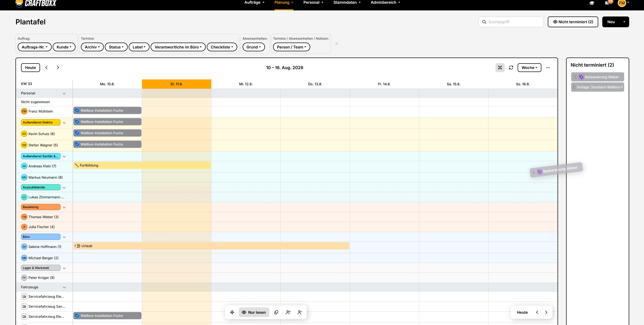Viewport: 644px width, 325px height.
Task: Change the Woche view dropdown
Action: [529, 67]
